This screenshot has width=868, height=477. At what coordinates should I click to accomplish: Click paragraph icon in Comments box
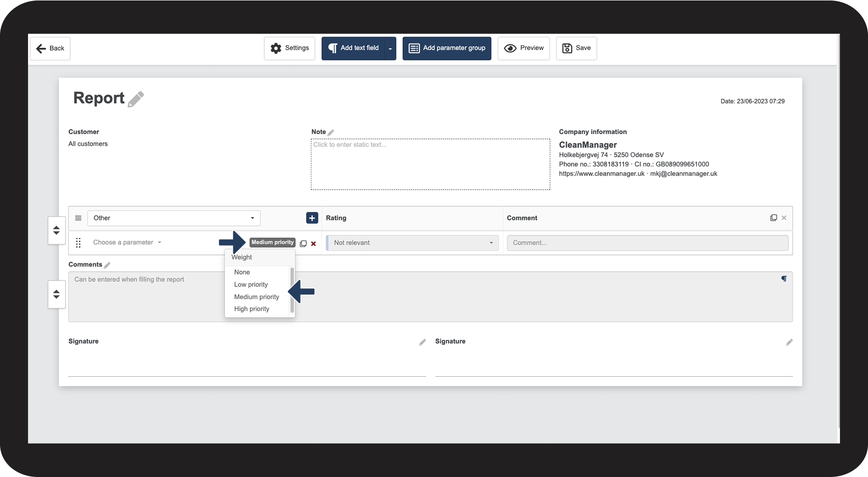tap(784, 279)
